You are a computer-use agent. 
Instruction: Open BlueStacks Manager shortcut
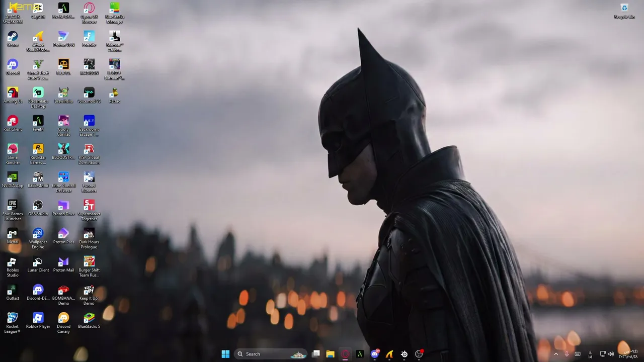pos(115,14)
